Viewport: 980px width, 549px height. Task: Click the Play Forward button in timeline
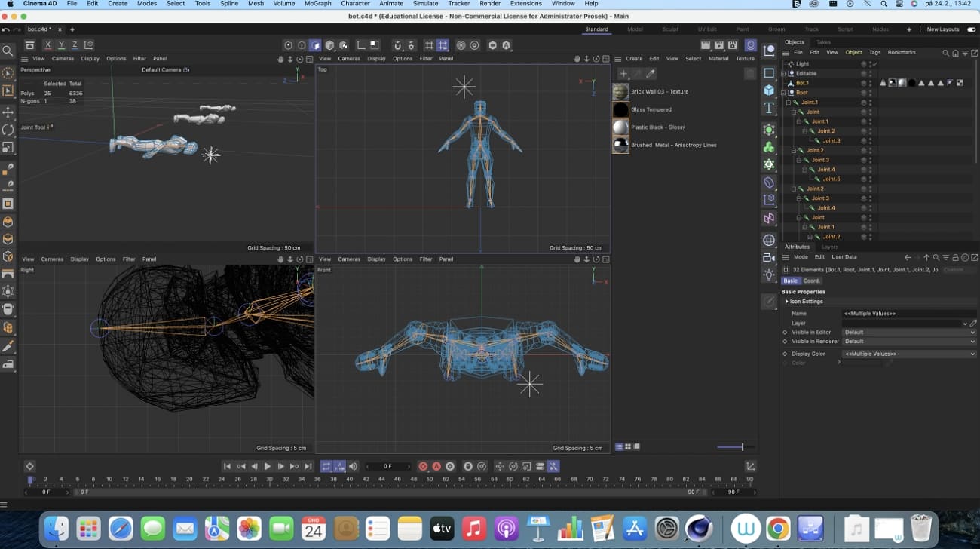click(x=268, y=467)
